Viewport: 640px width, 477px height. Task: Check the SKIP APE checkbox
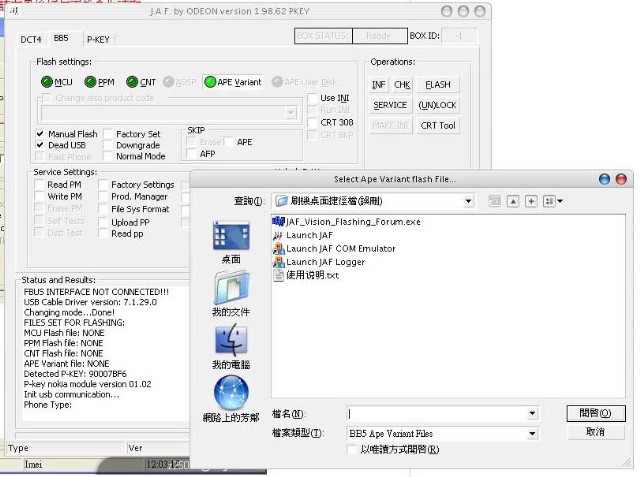coord(229,142)
